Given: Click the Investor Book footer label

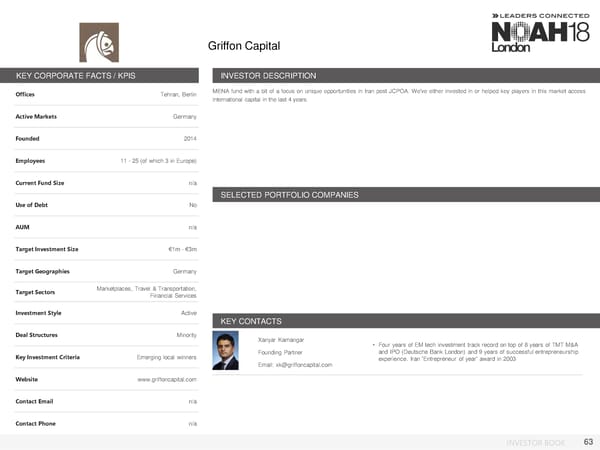Looking at the screenshot, I should click(x=537, y=441).
